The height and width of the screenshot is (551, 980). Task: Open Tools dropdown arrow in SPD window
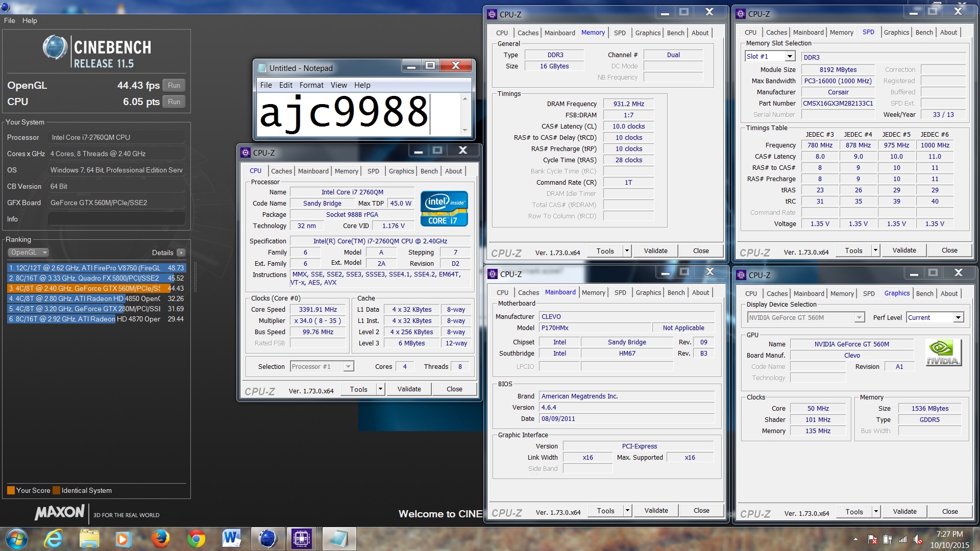pyautogui.click(x=875, y=251)
